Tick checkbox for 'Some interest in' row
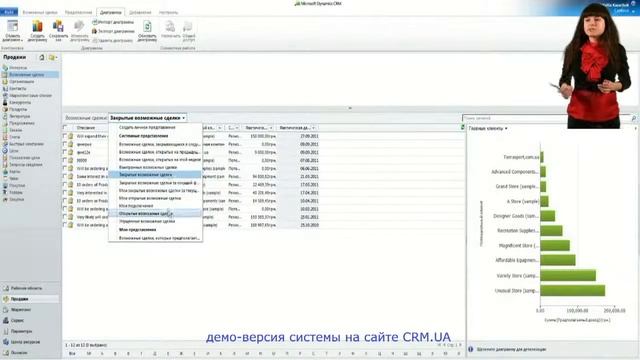The image size is (640, 360). point(65,176)
